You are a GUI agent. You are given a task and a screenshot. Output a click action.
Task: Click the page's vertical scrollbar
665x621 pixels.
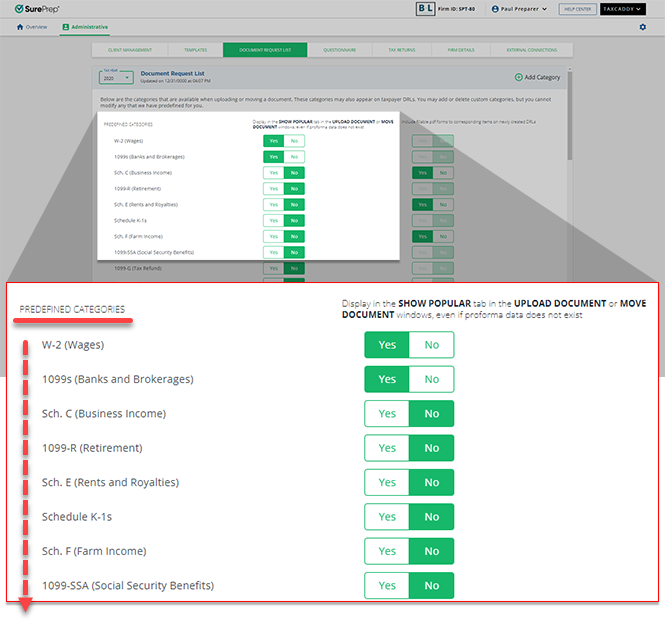pos(570,115)
